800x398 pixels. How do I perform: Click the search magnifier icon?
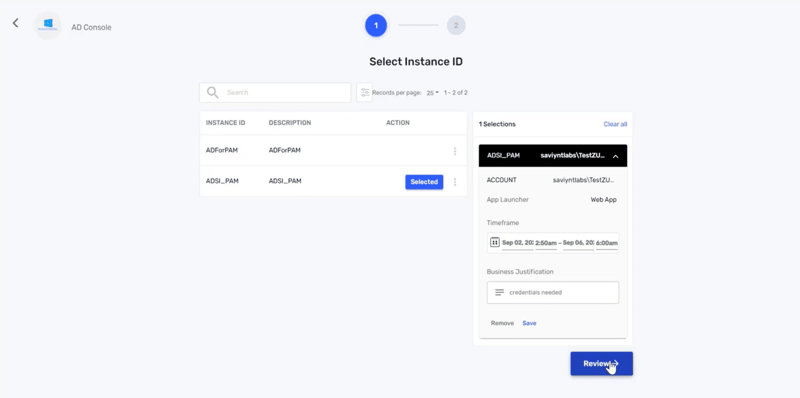(x=213, y=92)
